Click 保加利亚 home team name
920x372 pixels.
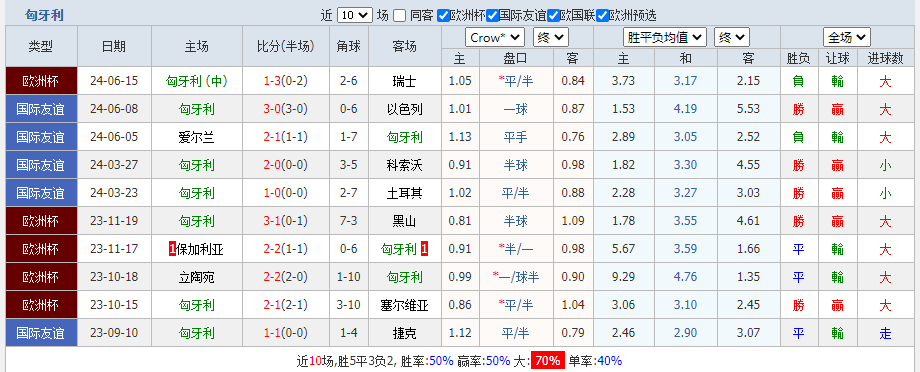[200, 249]
